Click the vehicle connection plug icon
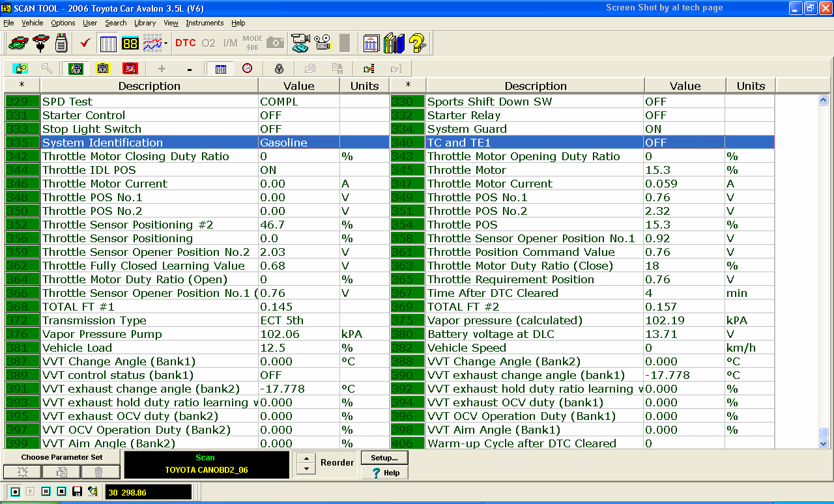 40,44
